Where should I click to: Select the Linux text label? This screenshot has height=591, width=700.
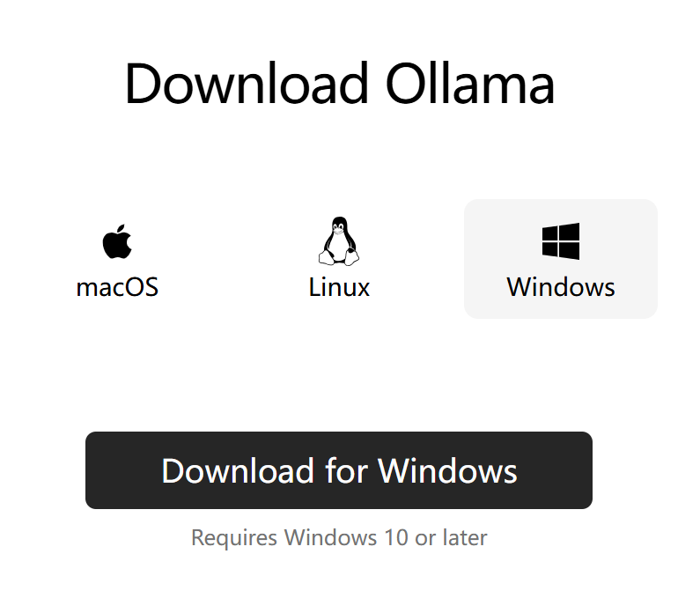click(339, 287)
